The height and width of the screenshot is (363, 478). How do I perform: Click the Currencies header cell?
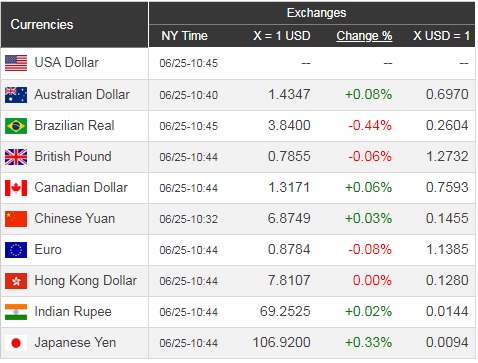point(75,25)
